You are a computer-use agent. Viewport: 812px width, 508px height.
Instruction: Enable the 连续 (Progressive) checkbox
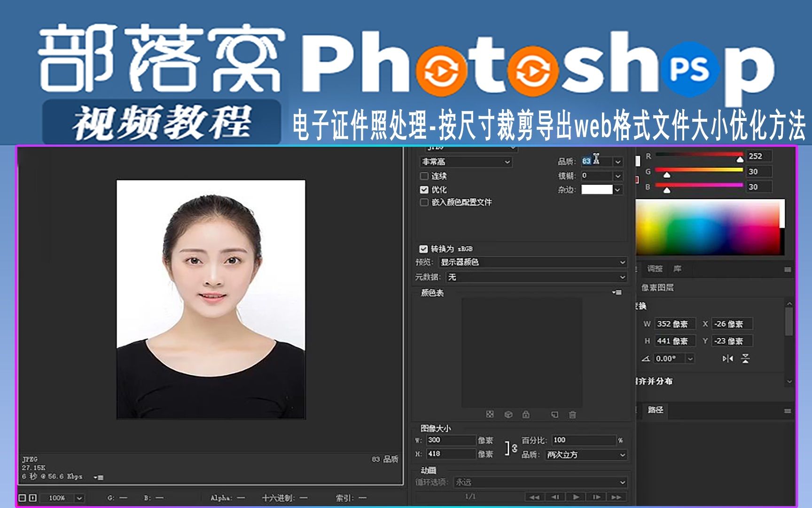tap(424, 176)
